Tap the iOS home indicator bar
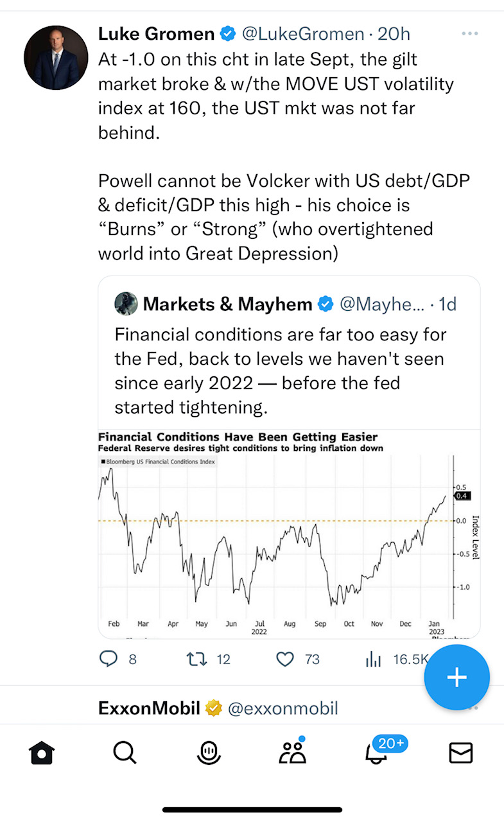Screen dimensions: 504x822 point(252,809)
